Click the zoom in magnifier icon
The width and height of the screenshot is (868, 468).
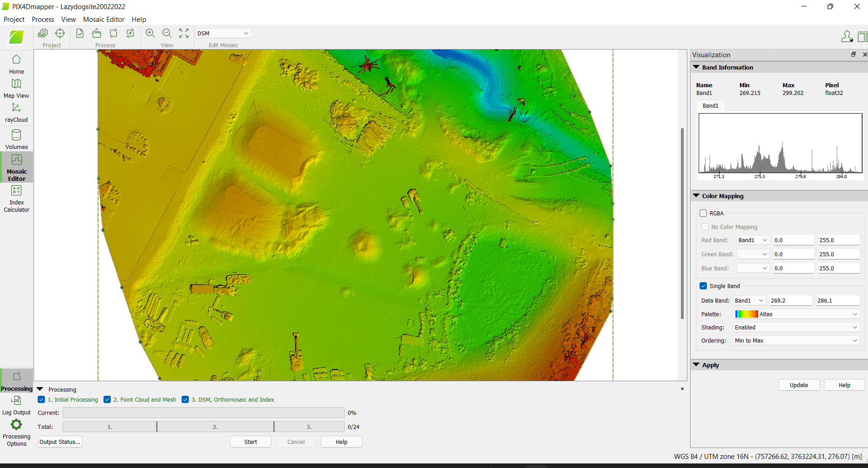(x=150, y=33)
